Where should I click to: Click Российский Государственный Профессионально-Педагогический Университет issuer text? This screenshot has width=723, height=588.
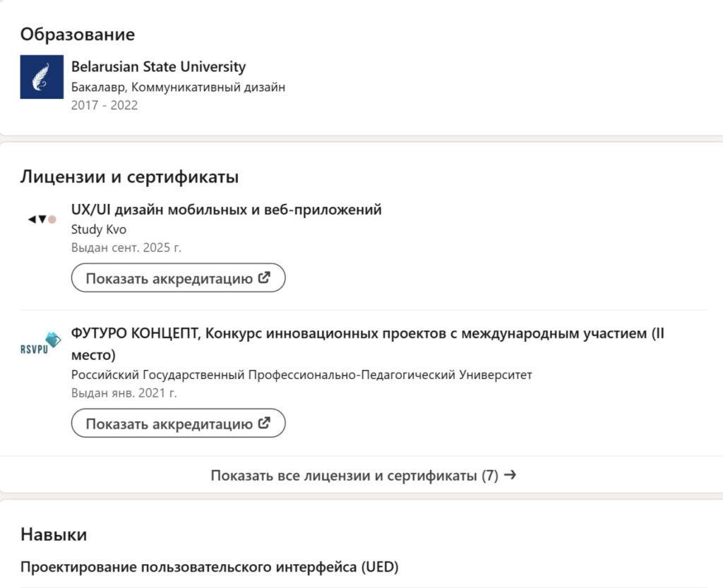coord(301,375)
